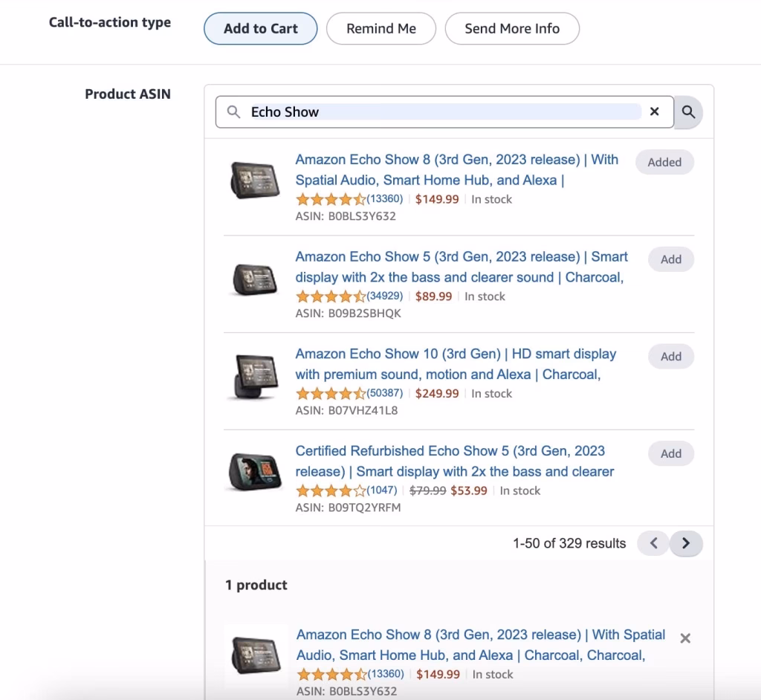Click the Echo Show 8 search result thumbnail
This screenshot has width=761, height=700.
point(254,181)
